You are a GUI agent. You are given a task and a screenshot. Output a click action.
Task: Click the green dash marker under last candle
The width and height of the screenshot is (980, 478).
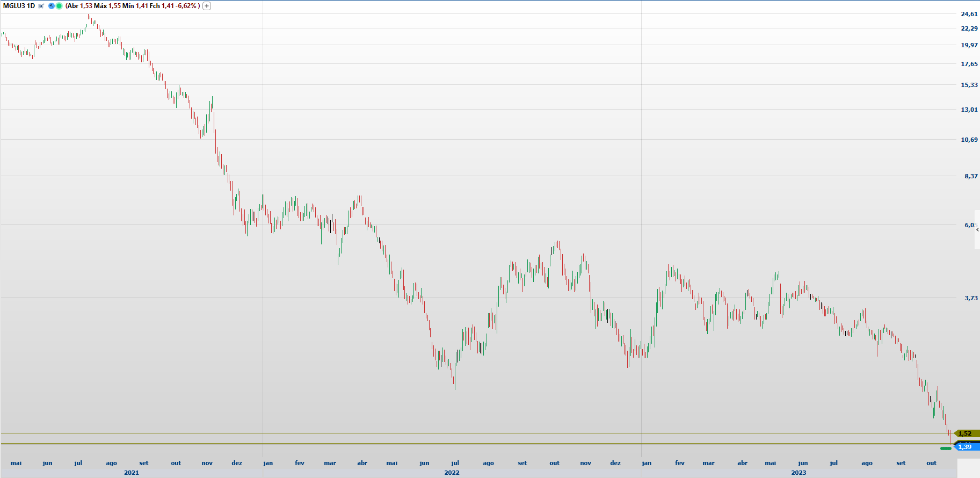(x=946, y=448)
